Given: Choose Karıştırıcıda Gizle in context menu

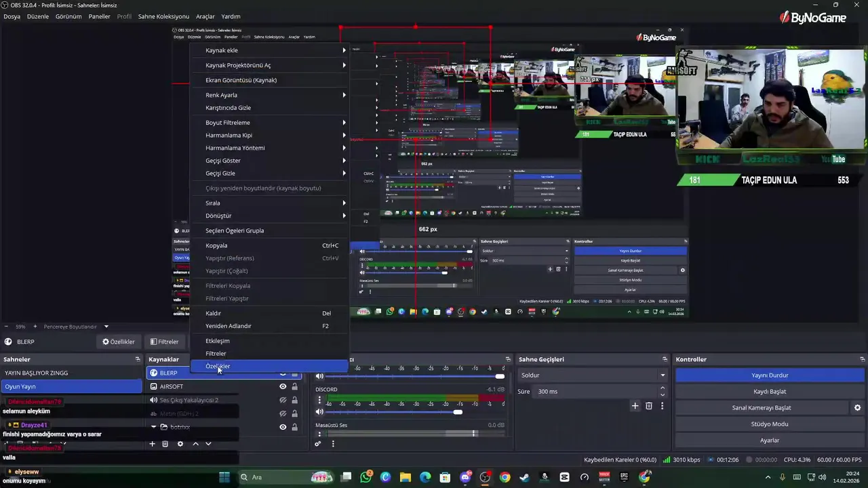Looking at the screenshot, I should tap(270, 108).
